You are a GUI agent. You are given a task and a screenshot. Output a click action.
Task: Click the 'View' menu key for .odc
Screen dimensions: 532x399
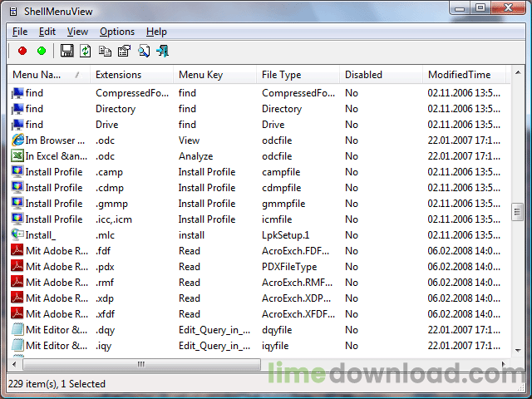point(189,140)
